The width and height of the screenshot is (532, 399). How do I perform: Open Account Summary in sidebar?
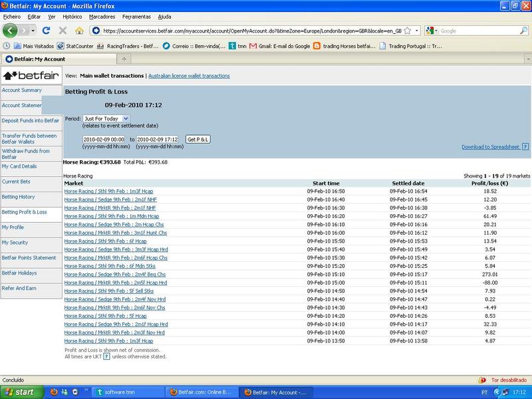[x=22, y=90]
